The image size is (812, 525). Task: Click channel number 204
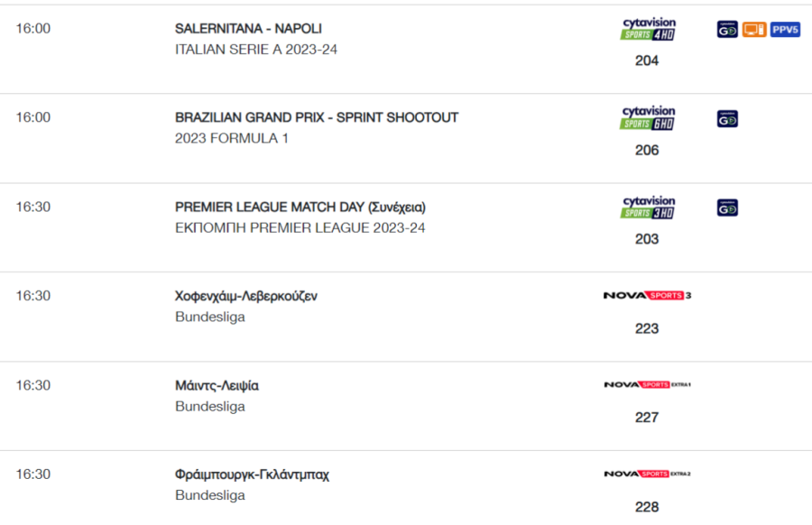coord(647,60)
